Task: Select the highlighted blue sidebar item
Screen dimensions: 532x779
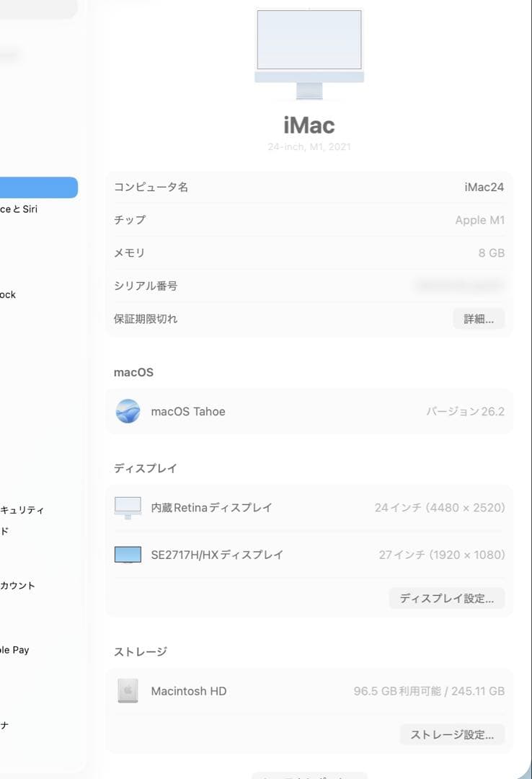Action: click(39, 188)
